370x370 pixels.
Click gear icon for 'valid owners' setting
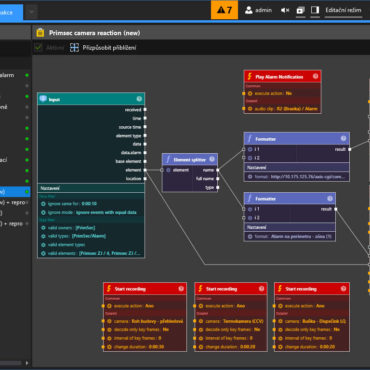43,228
